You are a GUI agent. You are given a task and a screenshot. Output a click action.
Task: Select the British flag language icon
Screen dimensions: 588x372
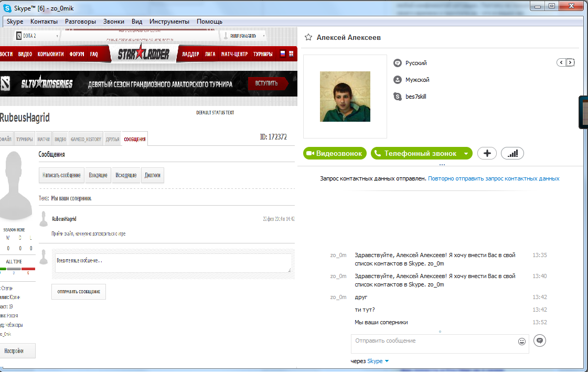(x=291, y=54)
